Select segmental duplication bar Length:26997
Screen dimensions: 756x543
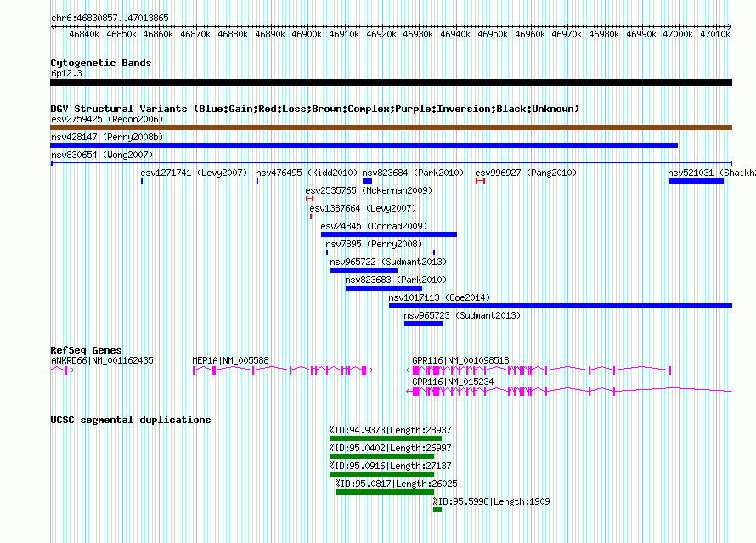coord(382,456)
